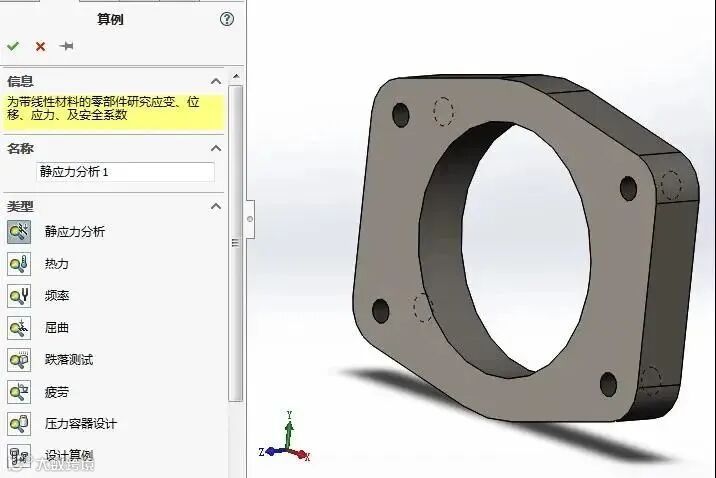This screenshot has width=716, height=478.
Task: Select the 频率 frequency study icon
Action: tap(19, 296)
